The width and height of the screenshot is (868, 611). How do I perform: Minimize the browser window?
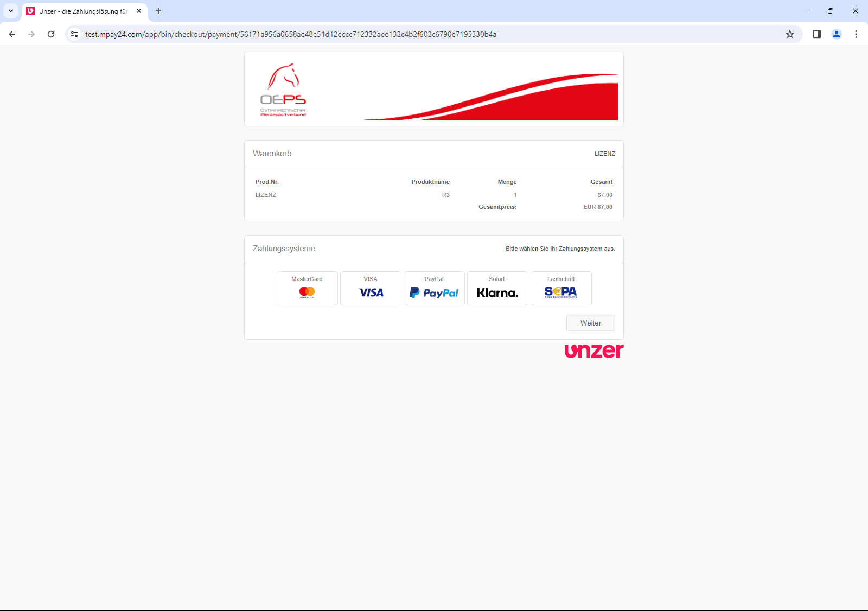(806, 11)
